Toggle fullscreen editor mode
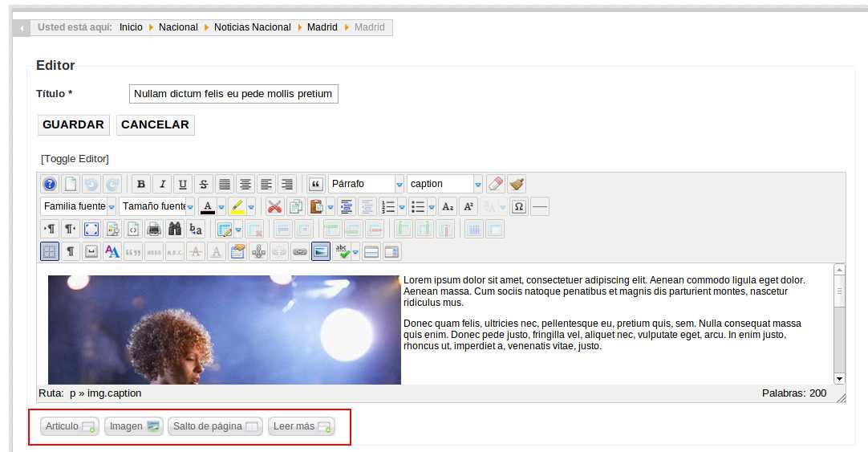 coord(91,229)
